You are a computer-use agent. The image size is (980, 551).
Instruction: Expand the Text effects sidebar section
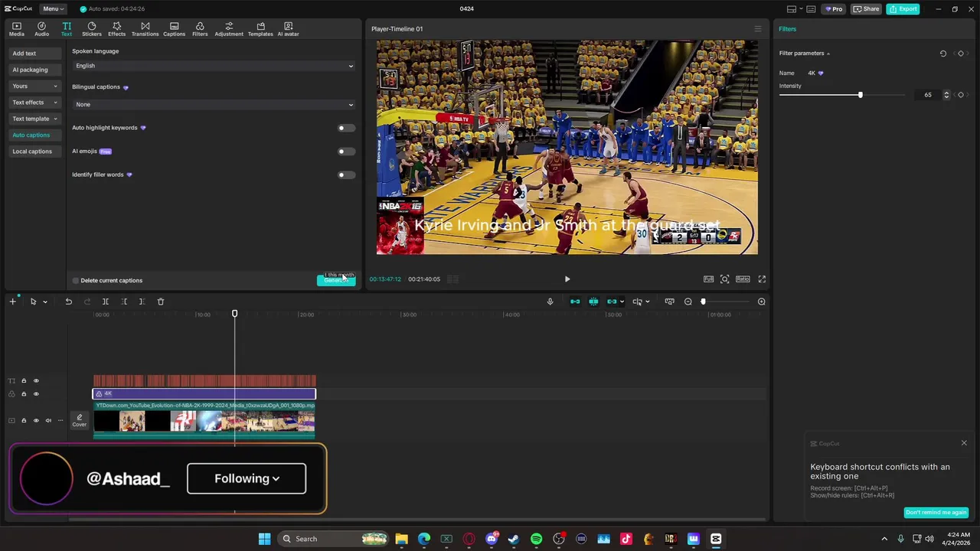point(34,103)
